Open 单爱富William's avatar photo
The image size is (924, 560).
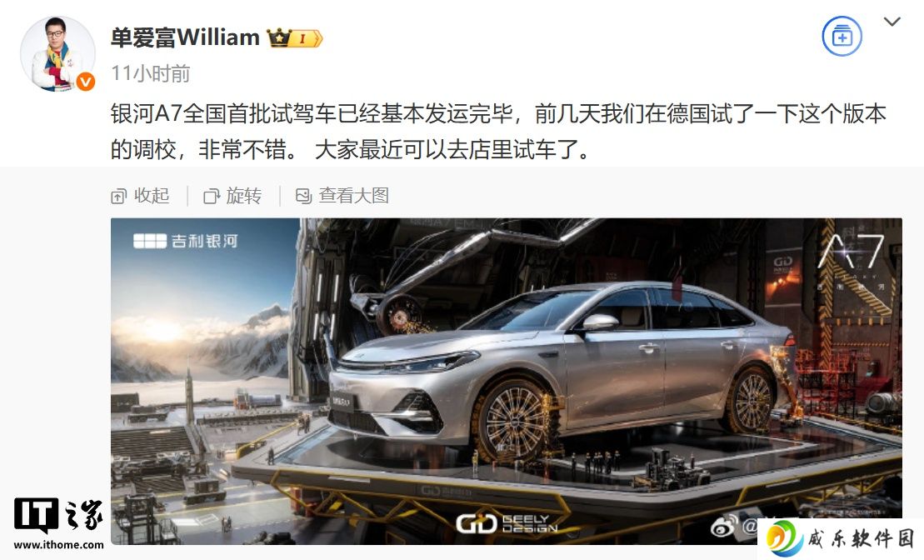click(57, 53)
